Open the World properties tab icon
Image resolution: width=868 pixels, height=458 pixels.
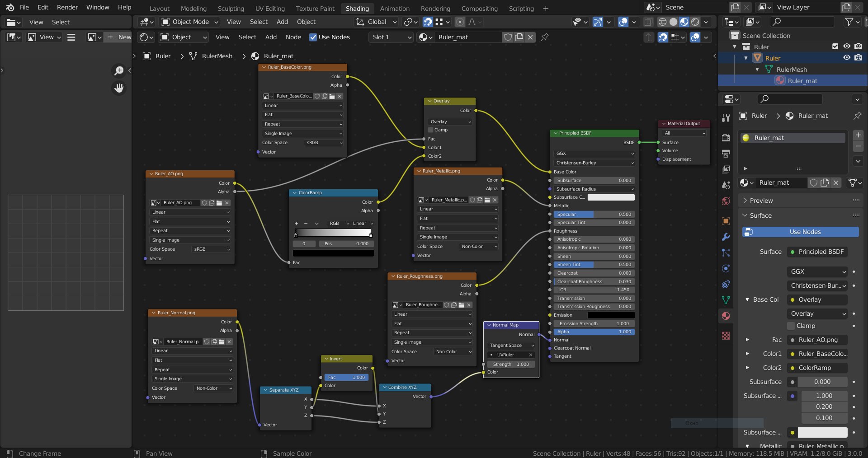tap(726, 201)
